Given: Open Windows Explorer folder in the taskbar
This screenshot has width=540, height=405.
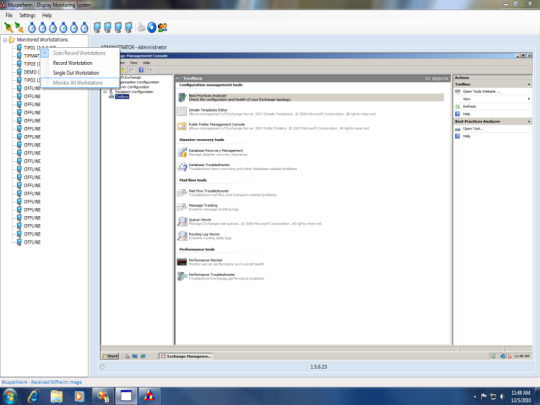Looking at the screenshot, I should coord(56,396).
